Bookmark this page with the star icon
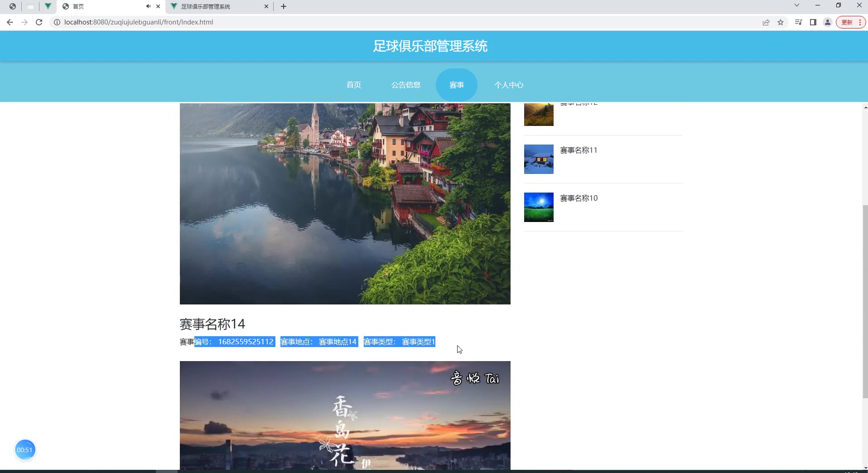The image size is (868, 473). coord(781,22)
